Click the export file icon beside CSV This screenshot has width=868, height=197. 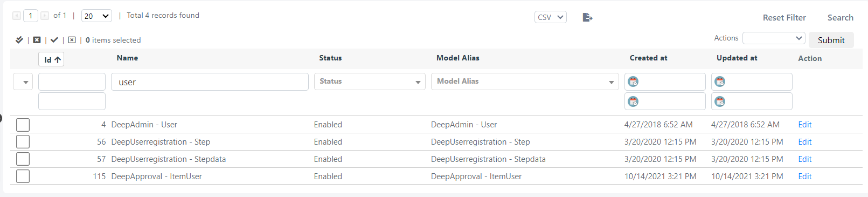pyautogui.click(x=587, y=17)
